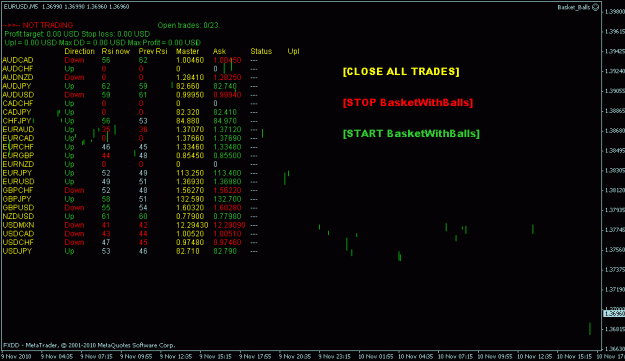Select the NZDUSD symbol label
Screen dimensions: 625x361
pos(18,216)
